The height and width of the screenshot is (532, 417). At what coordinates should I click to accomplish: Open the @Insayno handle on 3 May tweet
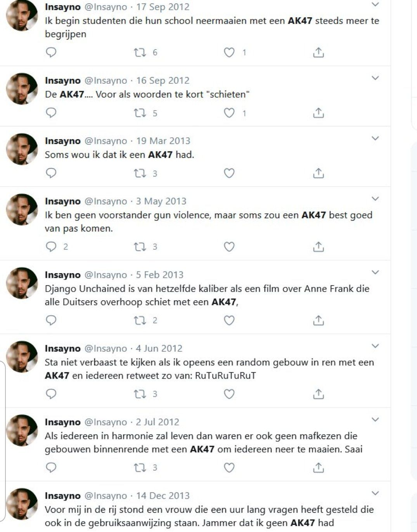106,201
